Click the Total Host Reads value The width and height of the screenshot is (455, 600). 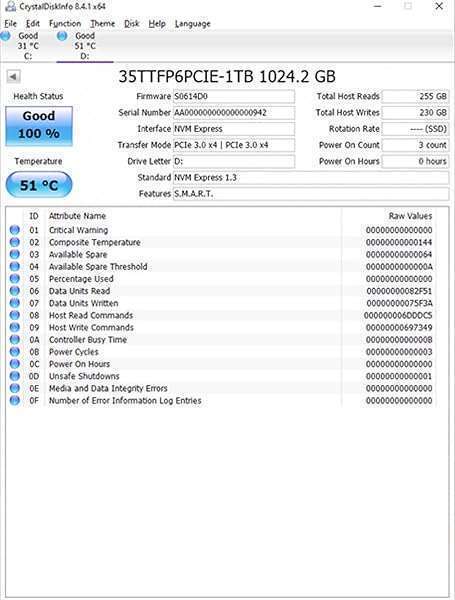[415, 96]
